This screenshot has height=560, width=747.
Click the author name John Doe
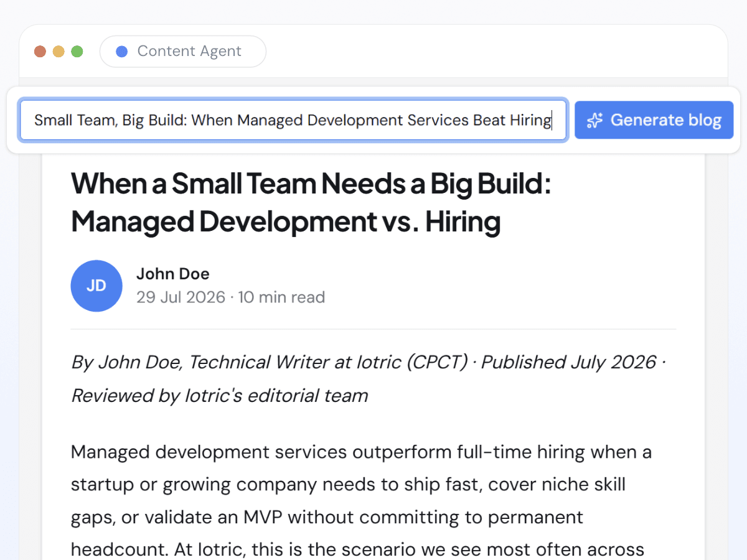click(x=173, y=274)
